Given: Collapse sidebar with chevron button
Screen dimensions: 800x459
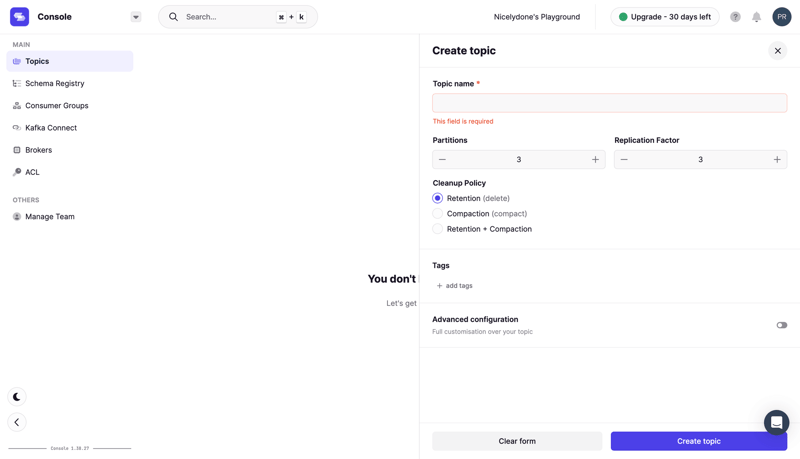Looking at the screenshot, I should point(17,422).
